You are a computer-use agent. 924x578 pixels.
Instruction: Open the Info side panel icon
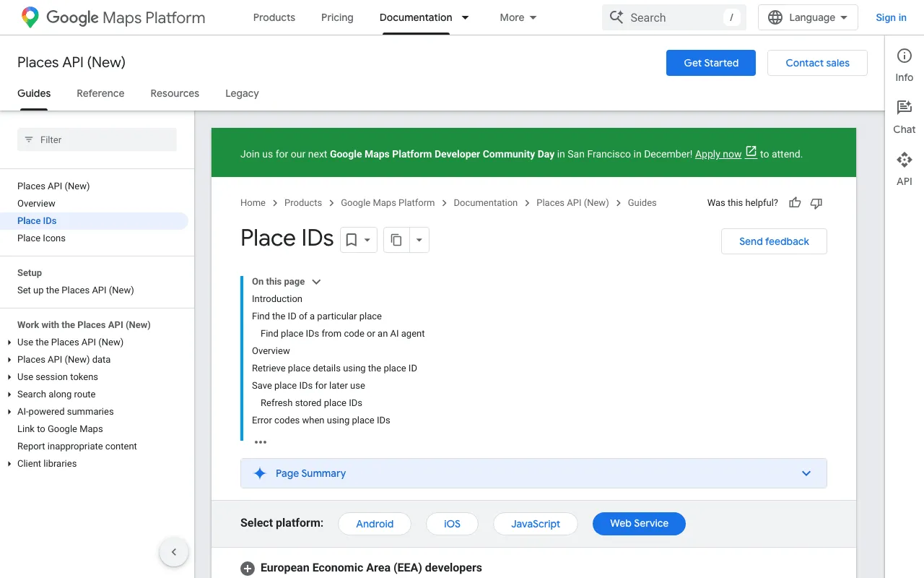(x=905, y=56)
